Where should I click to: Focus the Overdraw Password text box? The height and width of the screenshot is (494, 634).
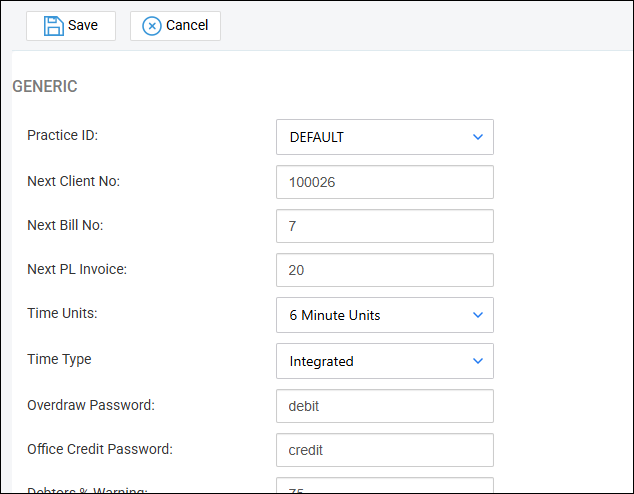384,406
